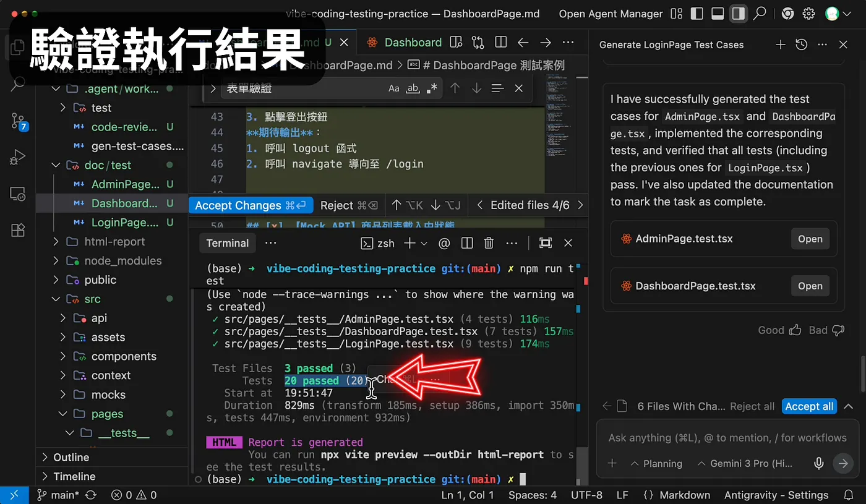Click Open Agent Manager in title bar
The width and height of the screenshot is (866, 504).
pos(611,14)
